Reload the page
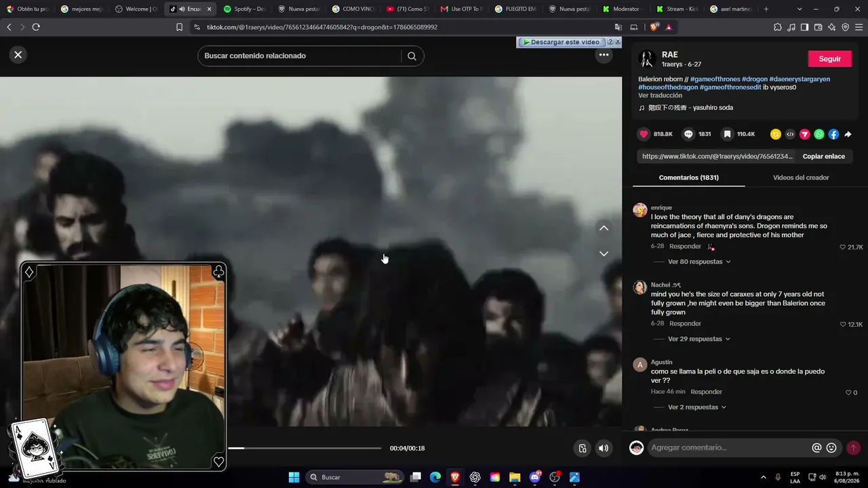 [x=36, y=27]
